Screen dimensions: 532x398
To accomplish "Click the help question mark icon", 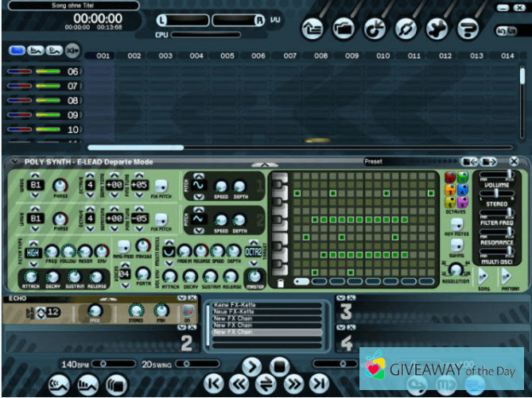I will [468, 29].
